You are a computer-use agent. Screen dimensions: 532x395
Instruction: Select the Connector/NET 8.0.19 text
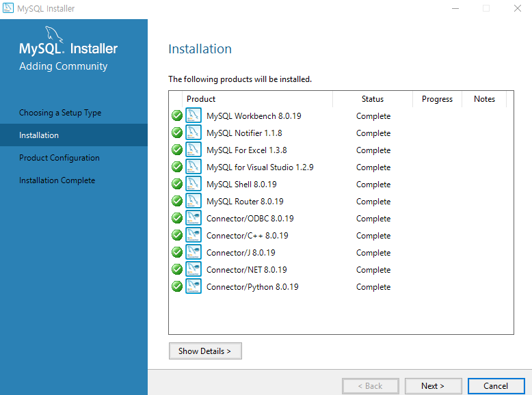click(247, 269)
